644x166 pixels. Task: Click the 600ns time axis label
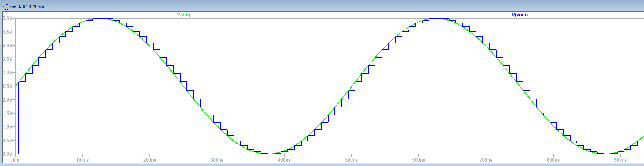click(419, 160)
